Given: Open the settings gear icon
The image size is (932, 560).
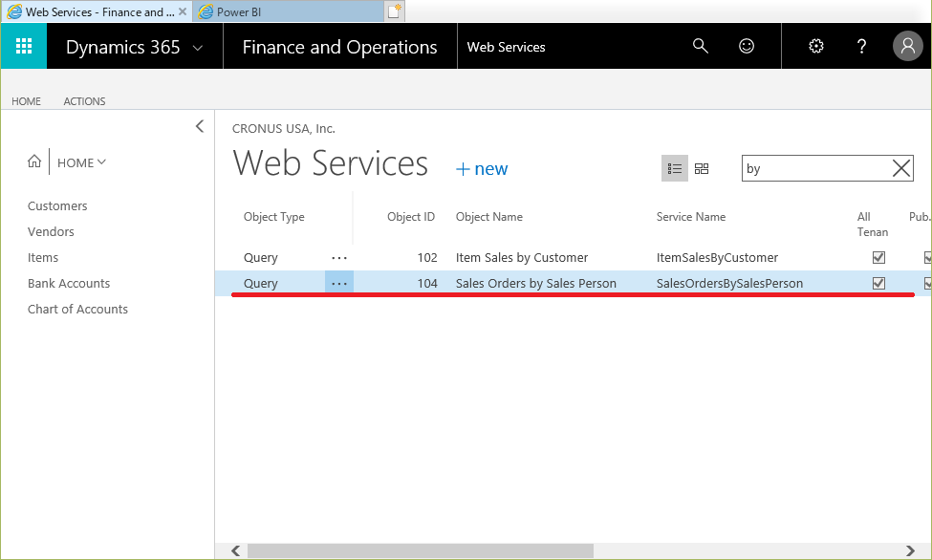Looking at the screenshot, I should [816, 46].
